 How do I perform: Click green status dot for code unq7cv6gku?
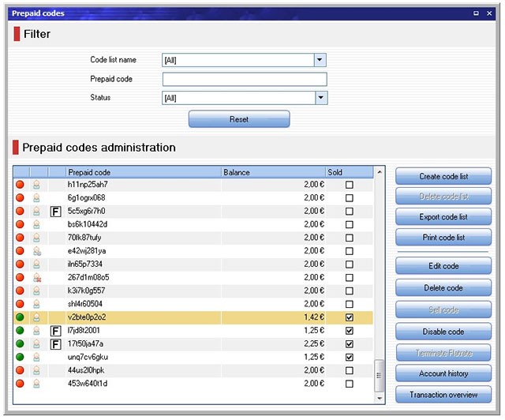pos(21,357)
